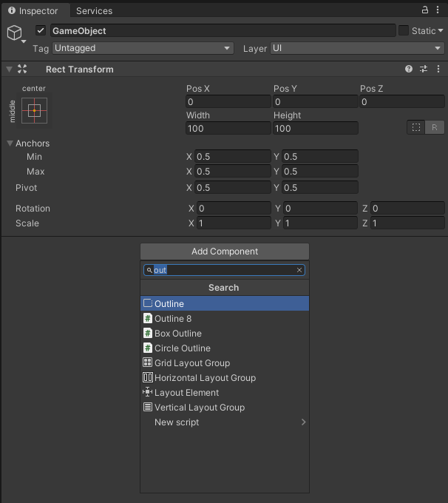Open Rect Transform three-dot options menu
This screenshot has height=503, width=448.
(438, 69)
